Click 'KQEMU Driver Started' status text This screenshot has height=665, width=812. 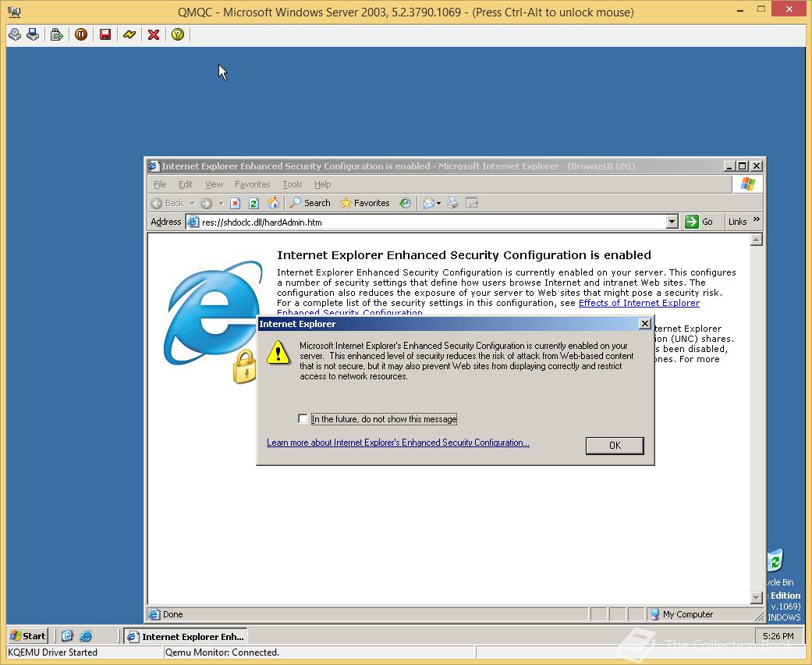click(x=52, y=653)
